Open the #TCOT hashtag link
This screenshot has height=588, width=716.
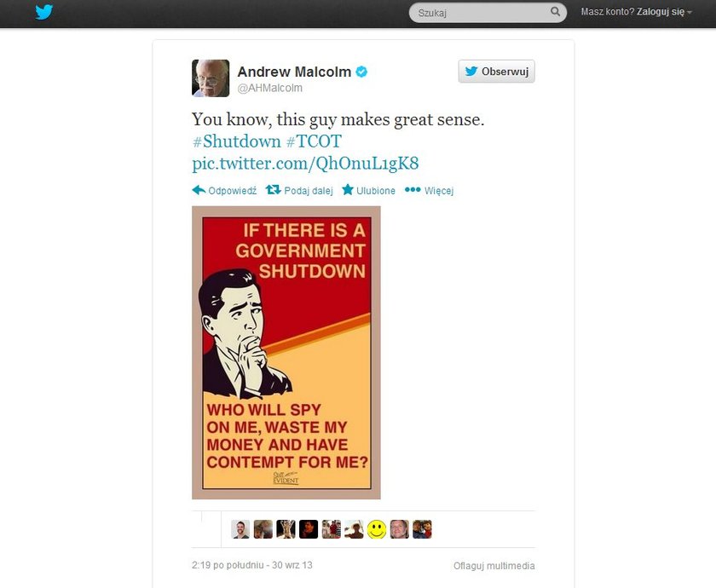coord(314,141)
